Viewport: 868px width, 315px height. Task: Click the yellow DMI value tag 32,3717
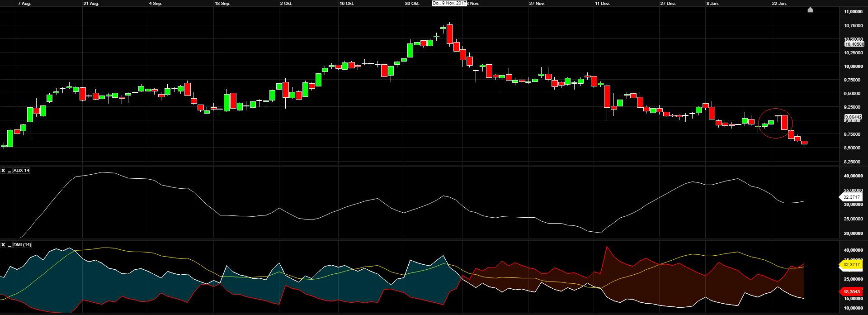tap(851, 265)
